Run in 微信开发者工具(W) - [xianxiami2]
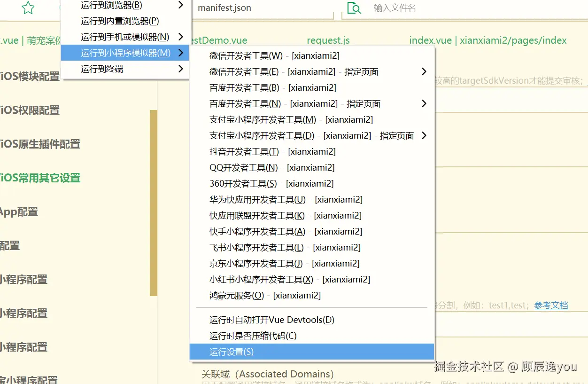This screenshot has width=588, height=384. [312, 56]
